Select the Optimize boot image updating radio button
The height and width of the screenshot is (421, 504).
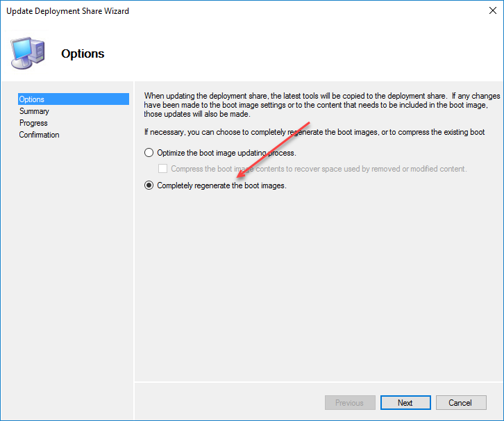tap(149, 153)
